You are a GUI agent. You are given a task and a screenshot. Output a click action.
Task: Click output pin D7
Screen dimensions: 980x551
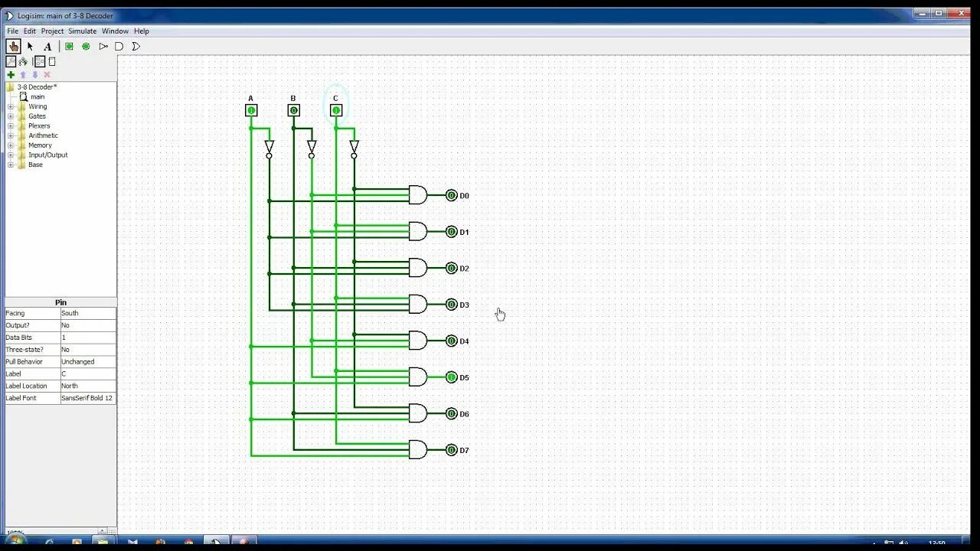click(452, 450)
